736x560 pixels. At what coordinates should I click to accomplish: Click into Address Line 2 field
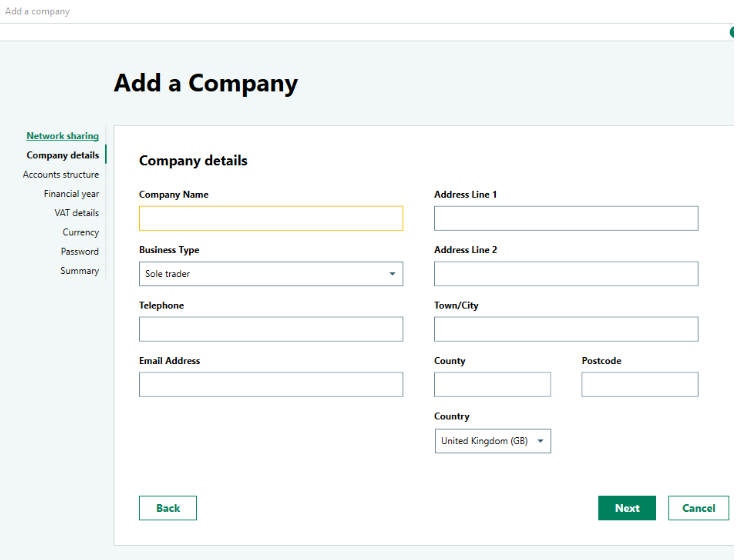click(566, 274)
